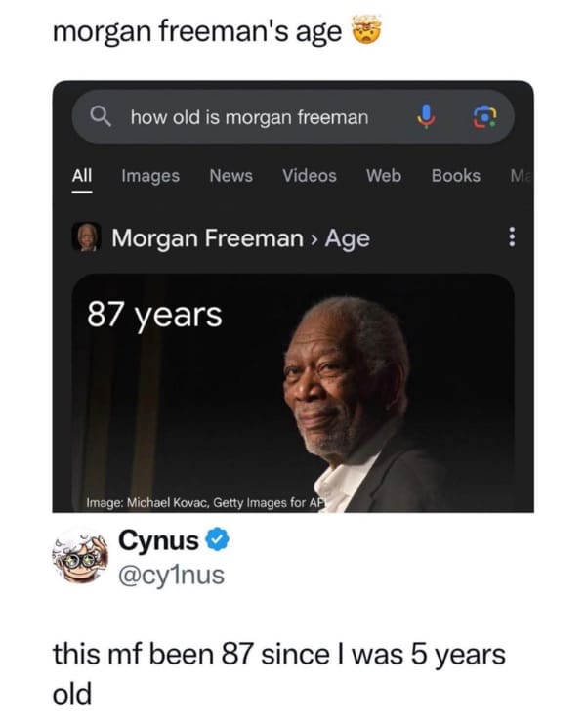Switch to the News tab

point(230,176)
